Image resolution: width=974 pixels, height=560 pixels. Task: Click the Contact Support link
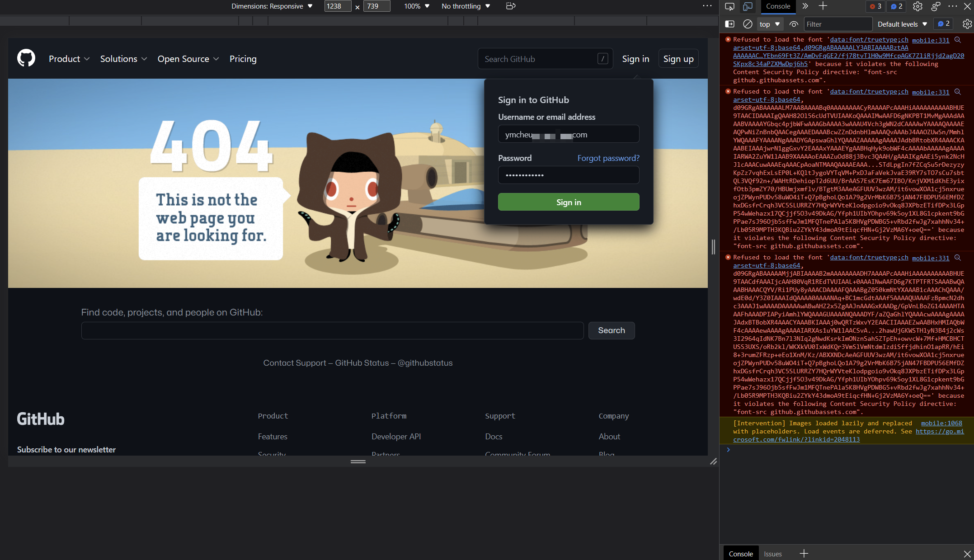[x=295, y=362]
